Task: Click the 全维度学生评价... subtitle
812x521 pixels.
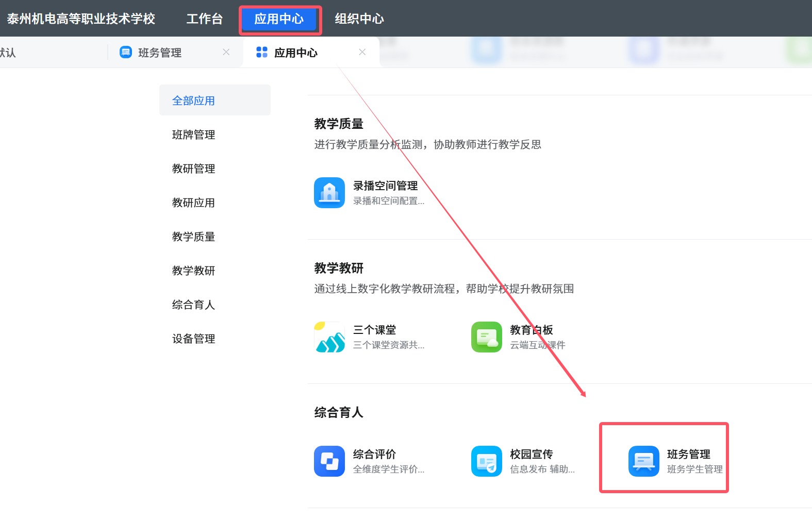Action: pyautogui.click(x=389, y=469)
